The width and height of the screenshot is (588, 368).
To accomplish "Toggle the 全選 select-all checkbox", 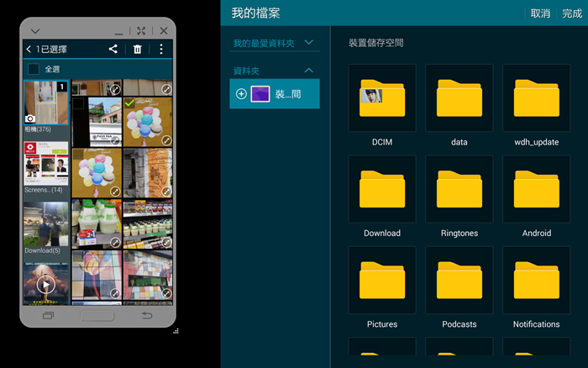I will [x=34, y=69].
